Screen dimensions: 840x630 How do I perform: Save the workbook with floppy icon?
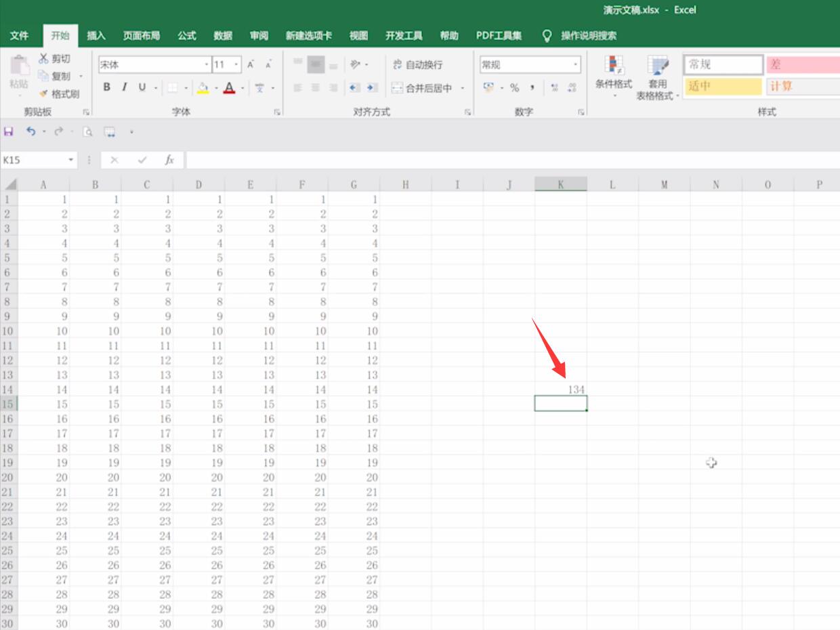pyautogui.click(x=9, y=131)
